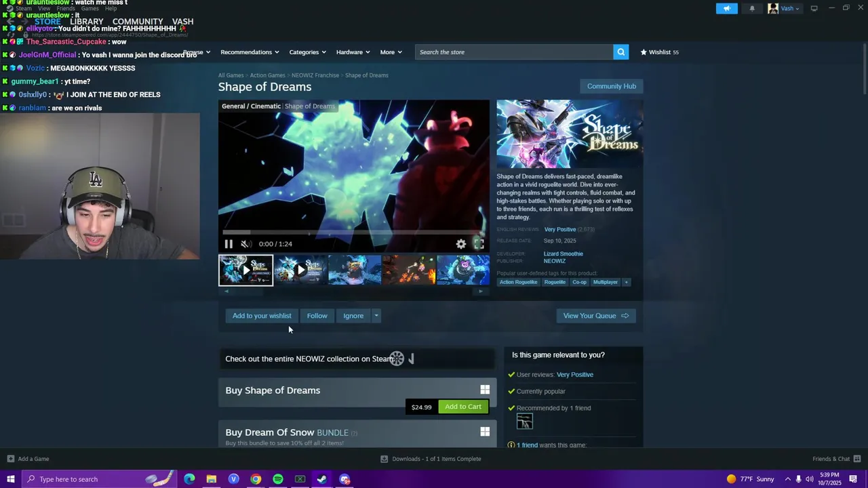Select the fourth orange screenshot thumbnail
868x488 pixels.
(x=409, y=270)
